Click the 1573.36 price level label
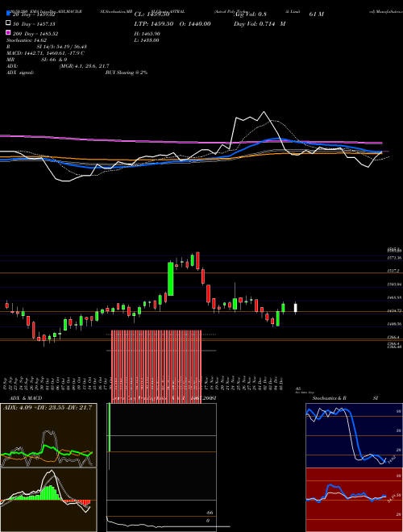The width and height of the screenshot is (403, 532). [394, 258]
